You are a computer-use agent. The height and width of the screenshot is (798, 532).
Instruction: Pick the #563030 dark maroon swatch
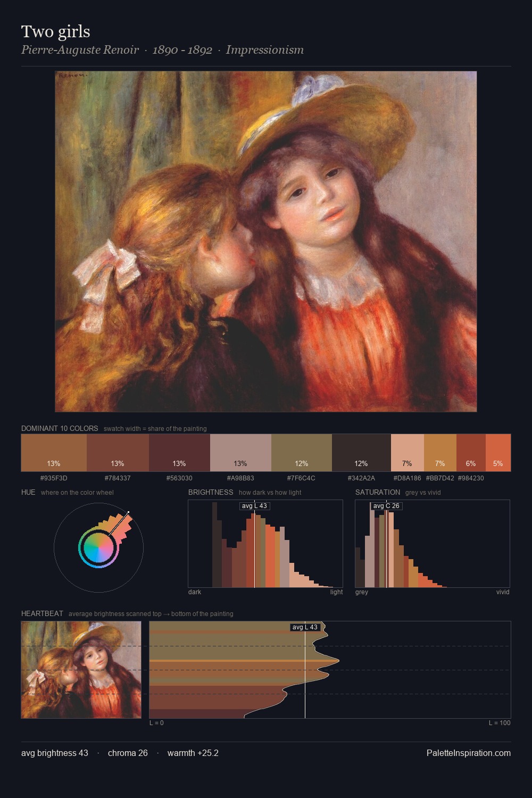click(179, 453)
